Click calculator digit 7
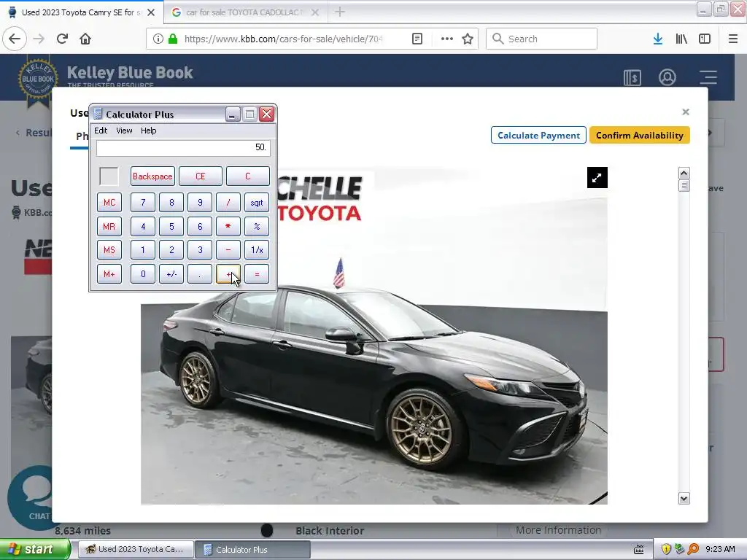The image size is (747, 560). point(143,203)
